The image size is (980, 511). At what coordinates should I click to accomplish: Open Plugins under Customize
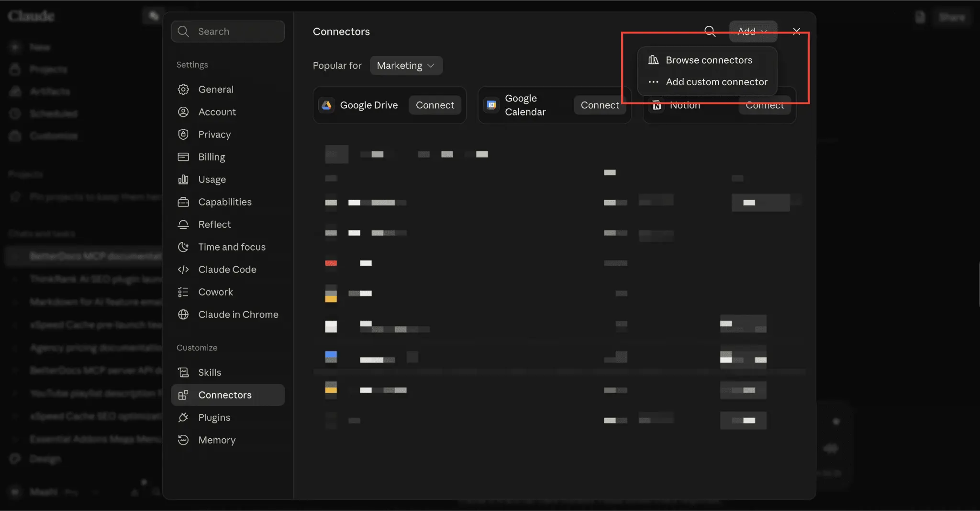click(x=228, y=418)
